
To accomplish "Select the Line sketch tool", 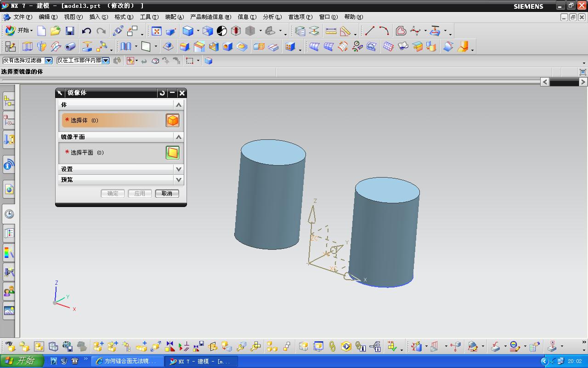I will click(x=370, y=31).
